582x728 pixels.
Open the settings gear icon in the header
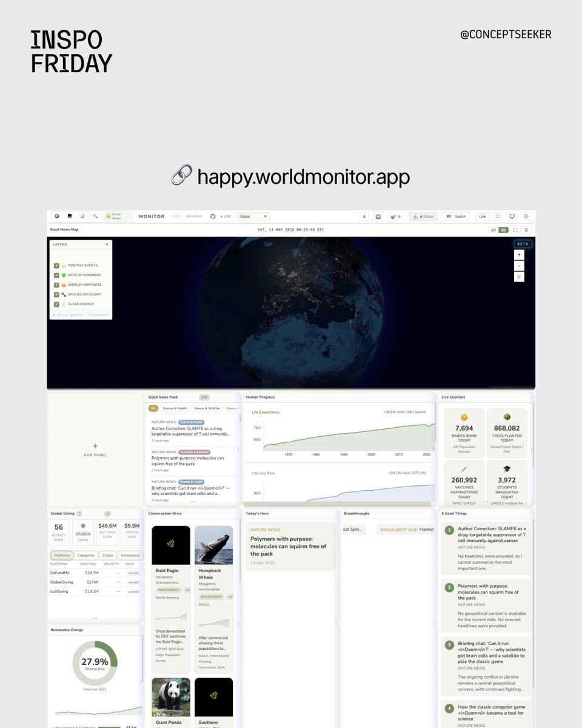pos(526,216)
